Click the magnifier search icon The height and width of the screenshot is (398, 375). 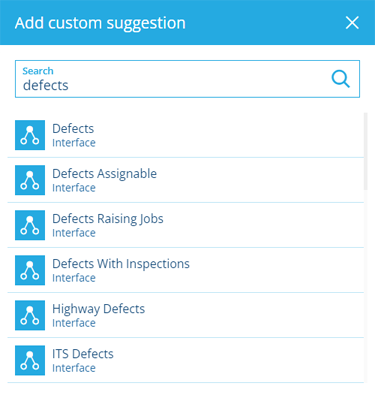point(341,79)
